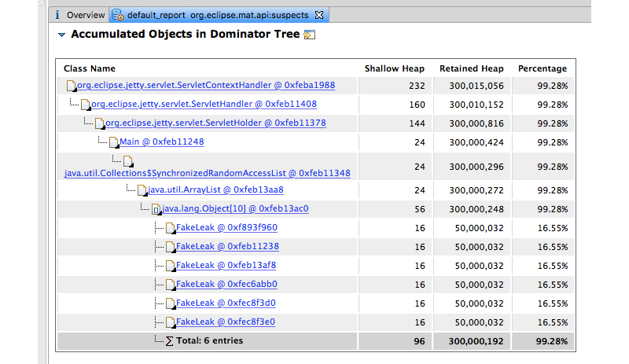
Task: Click the icon beside the Dominator Tree heading
Action: click(310, 35)
